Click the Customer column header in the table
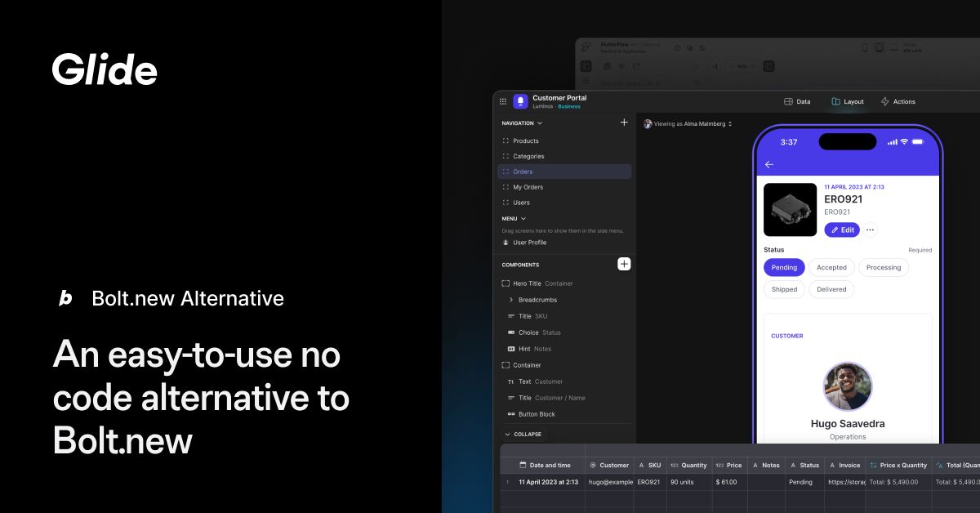The width and height of the screenshot is (980, 513). click(x=608, y=465)
